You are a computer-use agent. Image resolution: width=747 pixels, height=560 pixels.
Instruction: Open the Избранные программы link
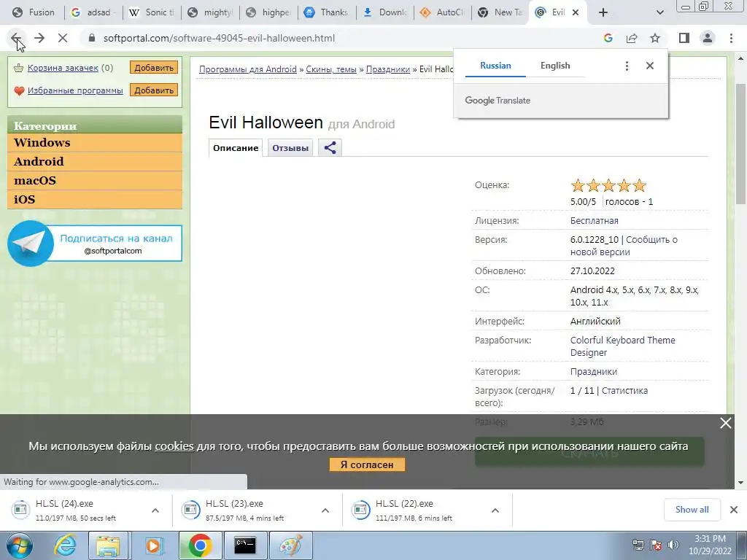pyautogui.click(x=75, y=90)
